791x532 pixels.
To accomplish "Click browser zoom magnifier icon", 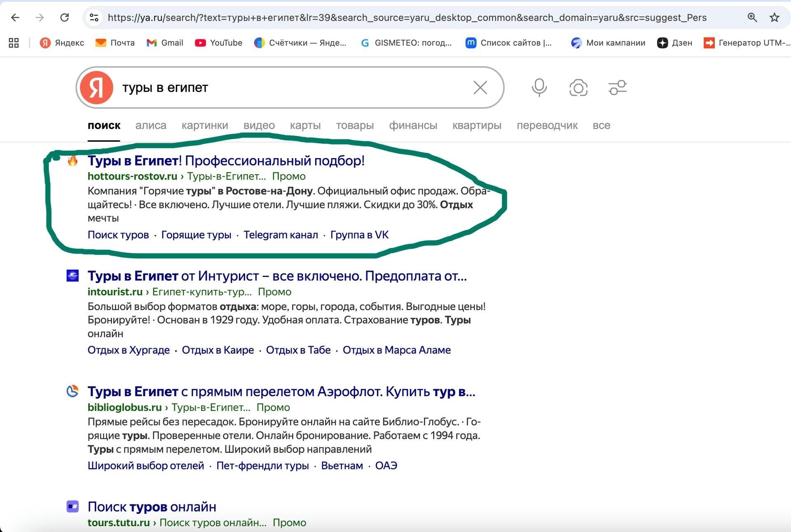I will tap(752, 17).
